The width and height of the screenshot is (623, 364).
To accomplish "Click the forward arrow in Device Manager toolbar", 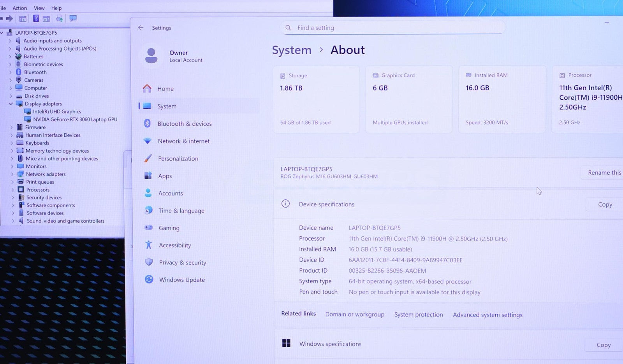I will tap(9, 18).
